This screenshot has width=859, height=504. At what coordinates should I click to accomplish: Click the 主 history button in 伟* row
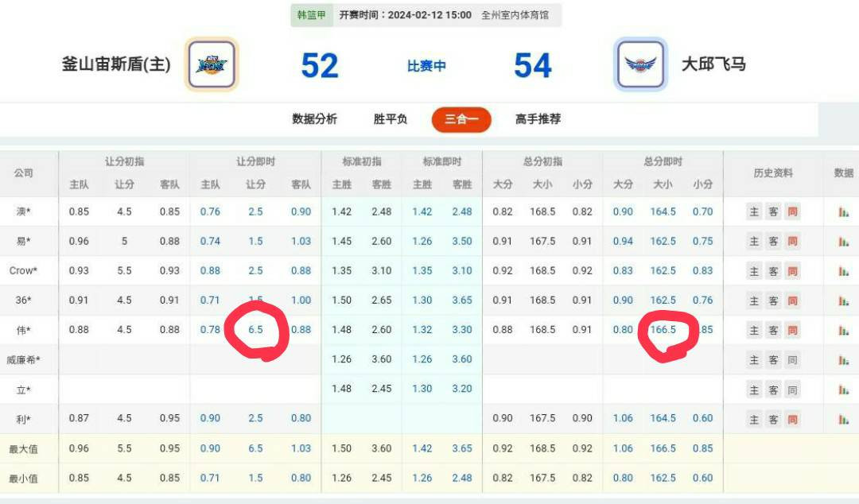pos(754,331)
